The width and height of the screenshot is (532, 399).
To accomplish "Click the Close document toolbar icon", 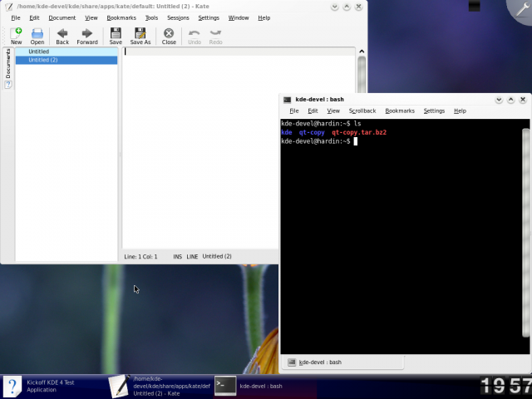I will [169, 36].
